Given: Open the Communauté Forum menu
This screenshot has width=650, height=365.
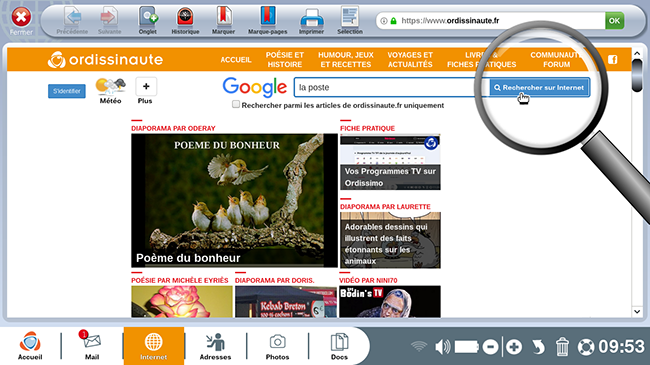Looking at the screenshot, I should pyautogui.click(x=556, y=60).
